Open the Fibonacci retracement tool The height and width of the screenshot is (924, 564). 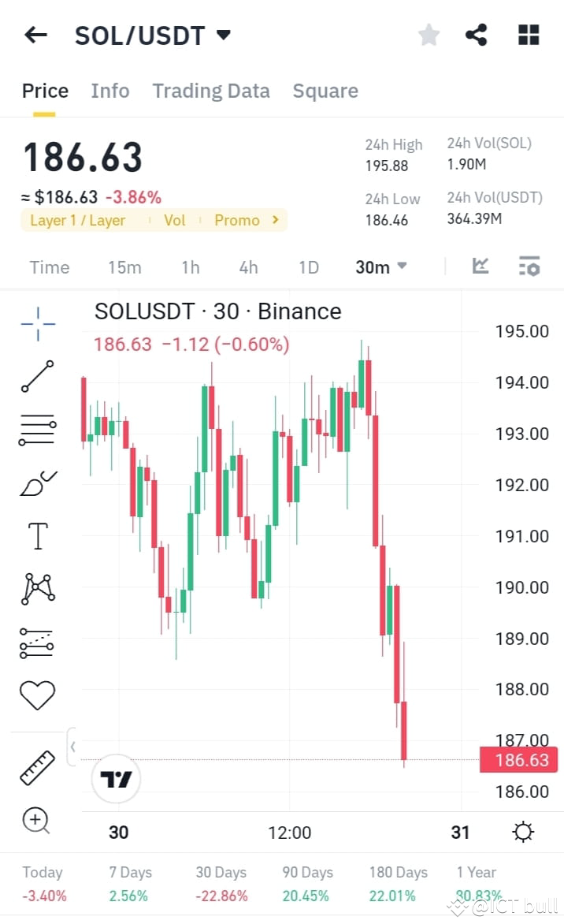(37, 430)
